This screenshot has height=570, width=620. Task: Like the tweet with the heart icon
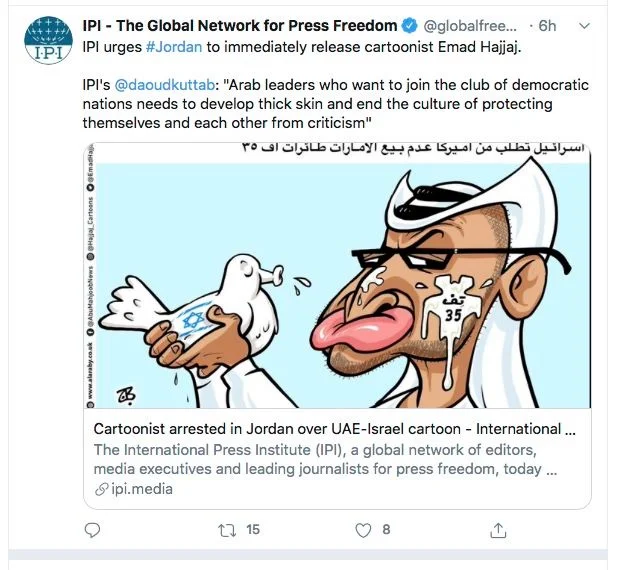click(364, 530)
